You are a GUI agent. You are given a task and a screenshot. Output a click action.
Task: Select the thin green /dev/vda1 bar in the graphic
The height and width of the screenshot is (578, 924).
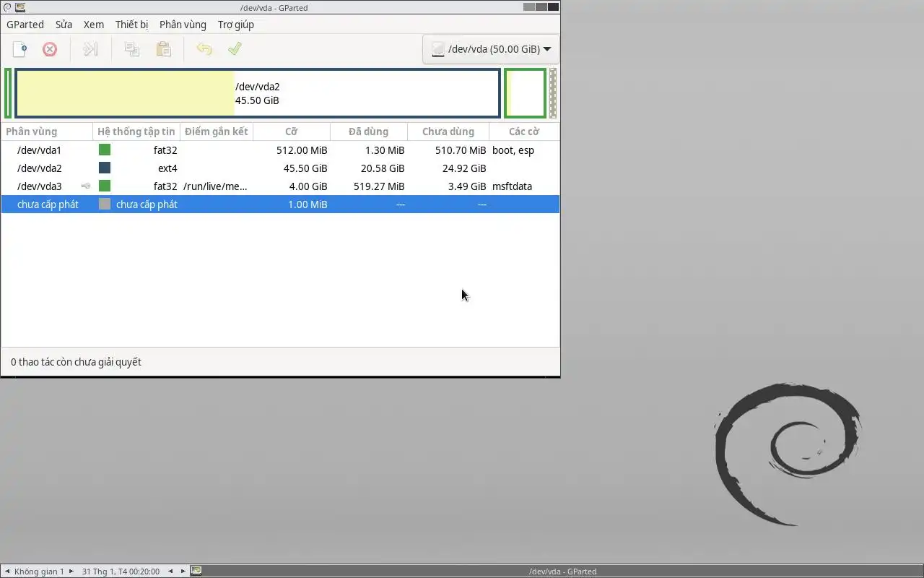click(x=8, y=93)
